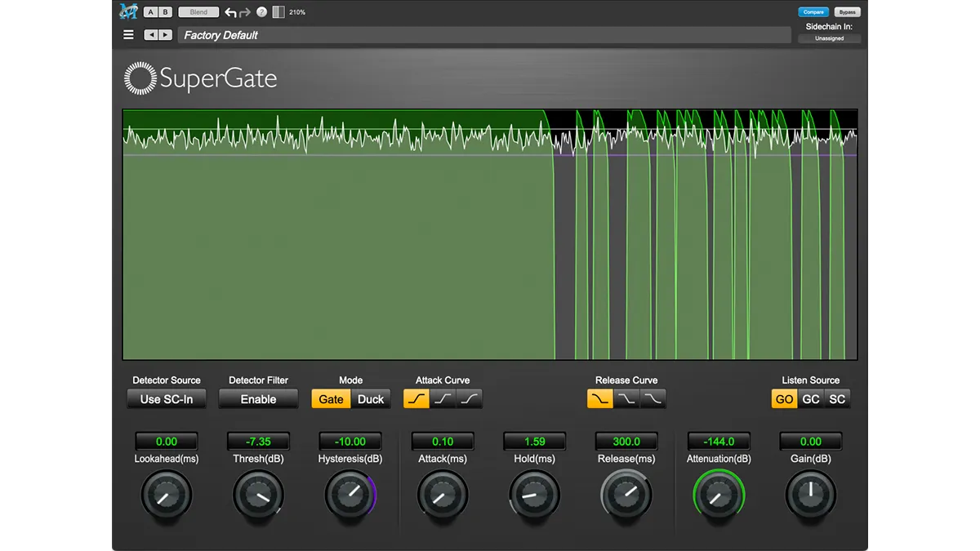
Task: Click the Attack knob
Action: click(443, 495)
